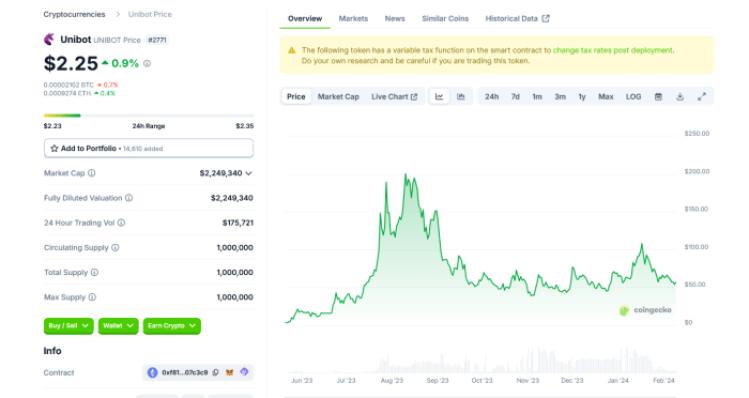Click the 0.0009274 ETH value
Screen dimensions: 749x398
point(67,93)
